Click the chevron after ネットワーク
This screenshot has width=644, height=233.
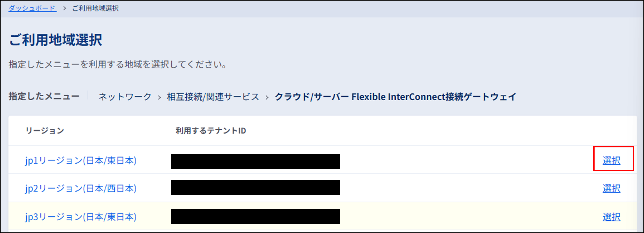tap(159, 97)
